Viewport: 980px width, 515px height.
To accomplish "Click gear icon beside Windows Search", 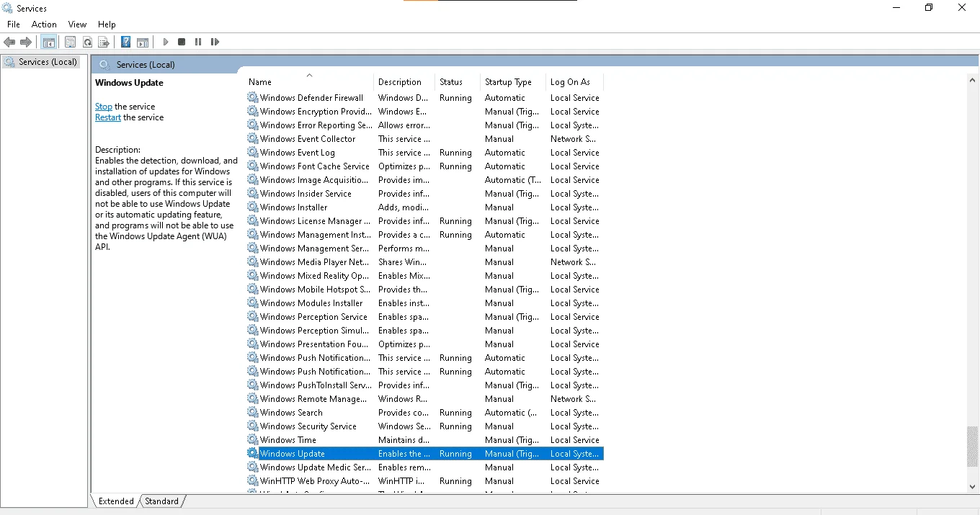I will 252,412.
